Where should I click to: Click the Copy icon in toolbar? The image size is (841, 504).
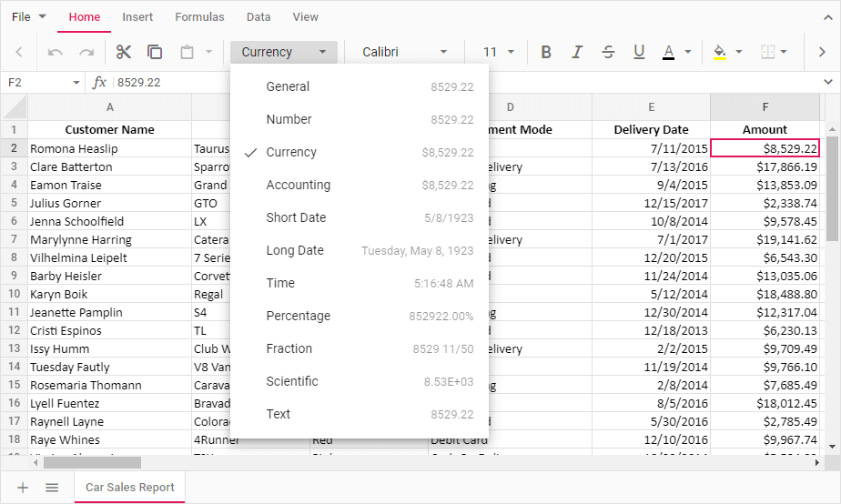pyautogui.click(x=155, y=52)
